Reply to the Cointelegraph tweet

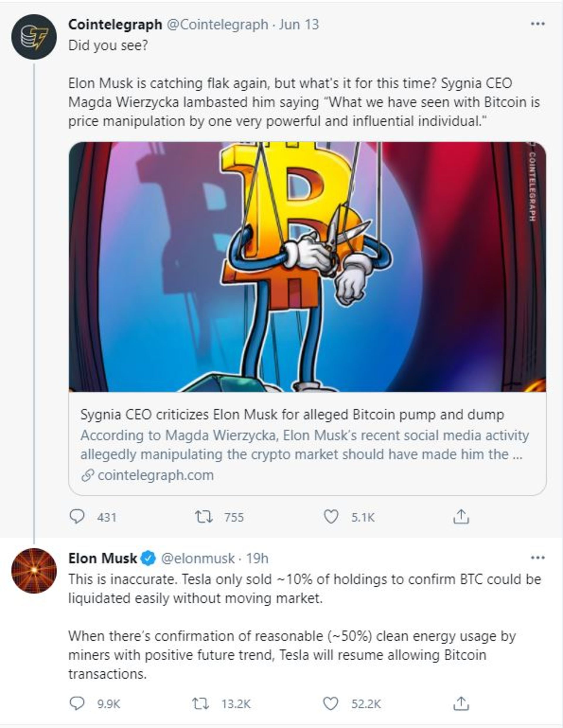(x=77, y=517)
